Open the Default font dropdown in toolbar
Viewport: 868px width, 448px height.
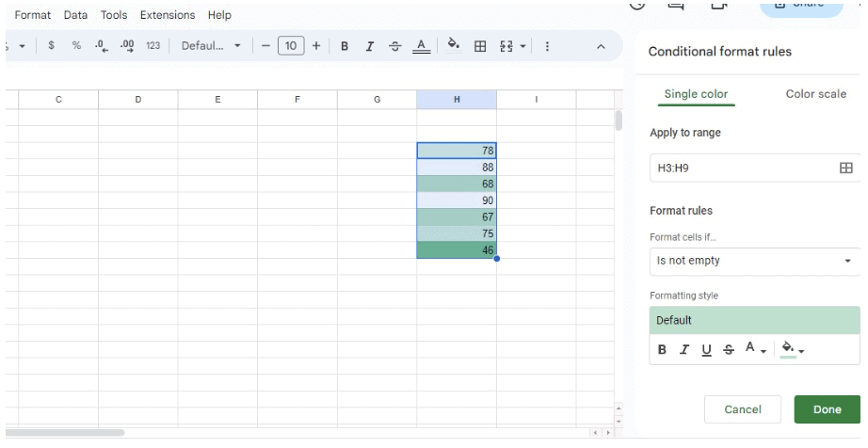212,46
